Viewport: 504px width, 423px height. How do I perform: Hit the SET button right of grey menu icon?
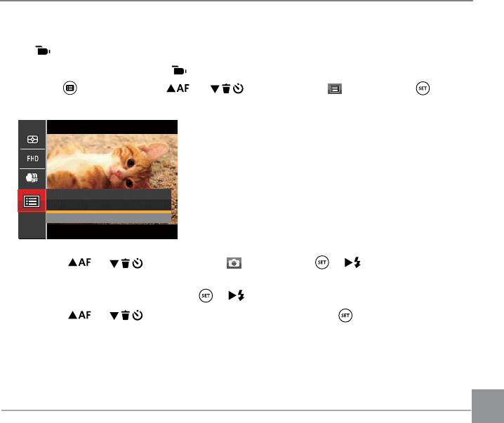423,88
